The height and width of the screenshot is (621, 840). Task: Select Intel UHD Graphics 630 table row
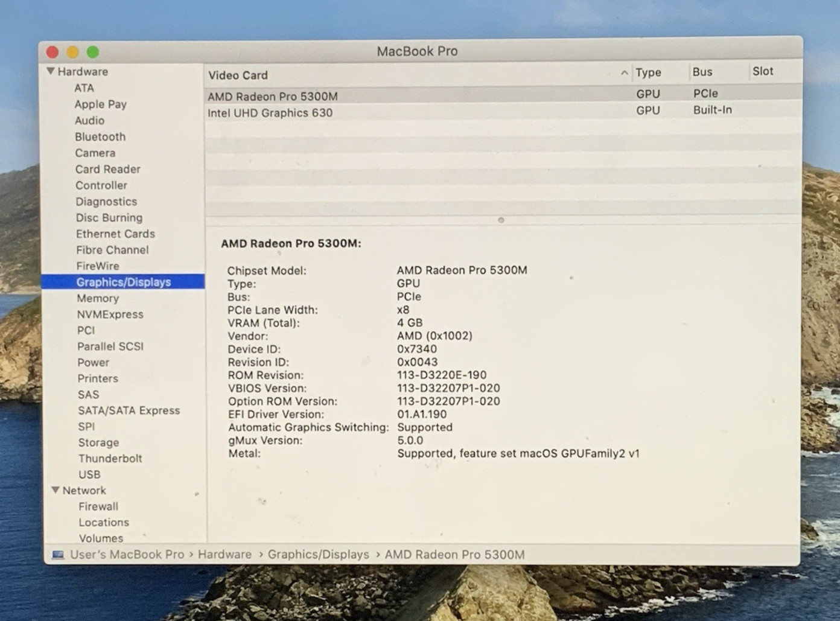(x=503, y=111)
